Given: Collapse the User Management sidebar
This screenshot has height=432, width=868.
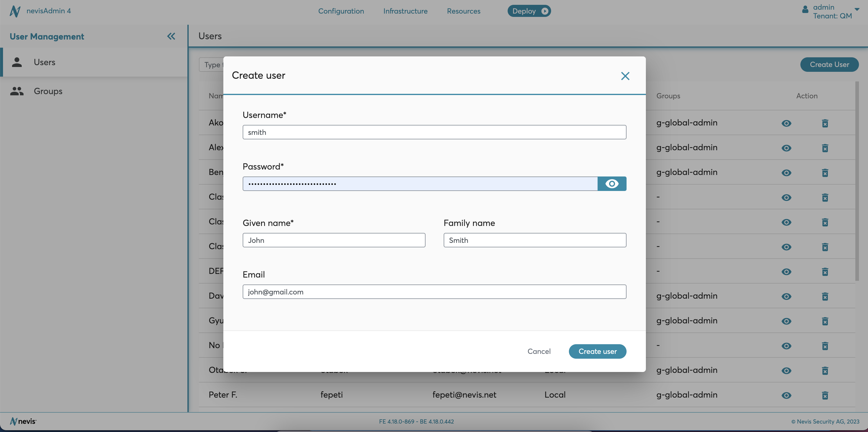Looking at the screenshot, I should tap(171, 37).
